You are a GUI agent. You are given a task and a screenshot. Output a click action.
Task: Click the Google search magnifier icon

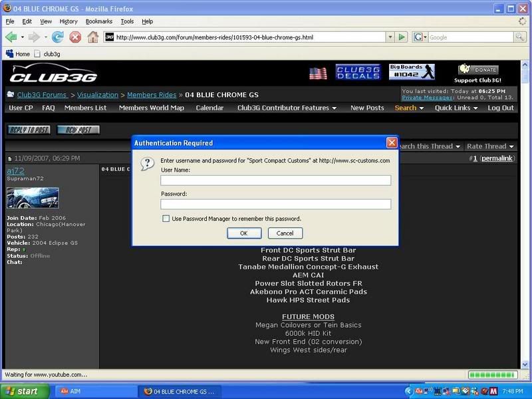tap(519, 37)
